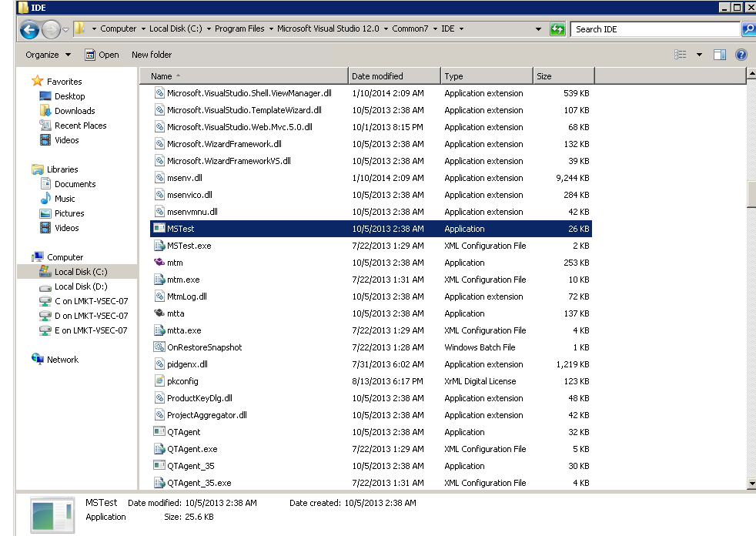Viewport: 756px width, 536px height.
Task: Click the Common7 breadcrumb segment
Action: 410,29
